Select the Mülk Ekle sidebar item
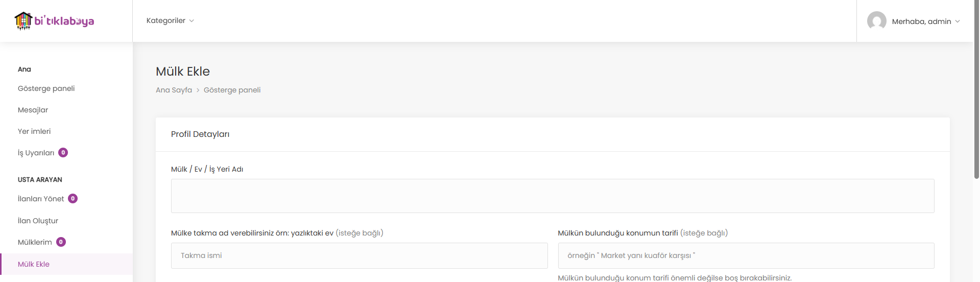This screenshot has width=980, height=282. tap(66, 264)
